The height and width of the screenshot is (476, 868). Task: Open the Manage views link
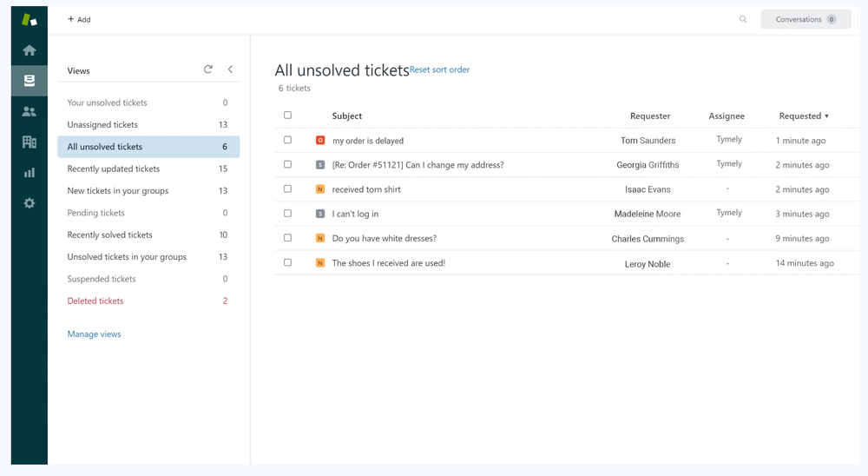95,334
